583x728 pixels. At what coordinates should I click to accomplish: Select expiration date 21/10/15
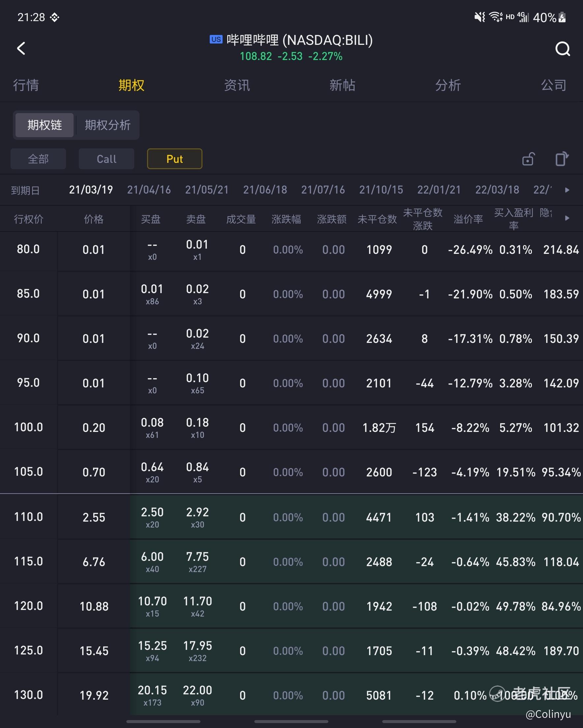coord(381,190)
